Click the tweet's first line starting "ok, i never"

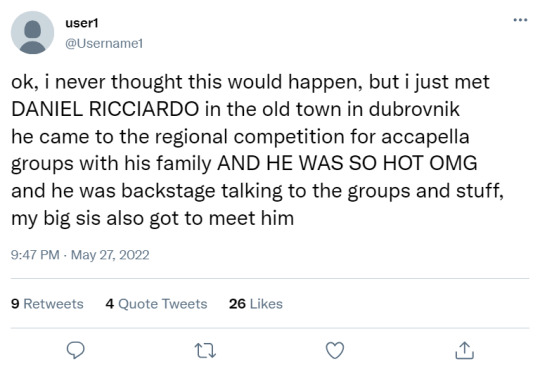coord(250,83)
